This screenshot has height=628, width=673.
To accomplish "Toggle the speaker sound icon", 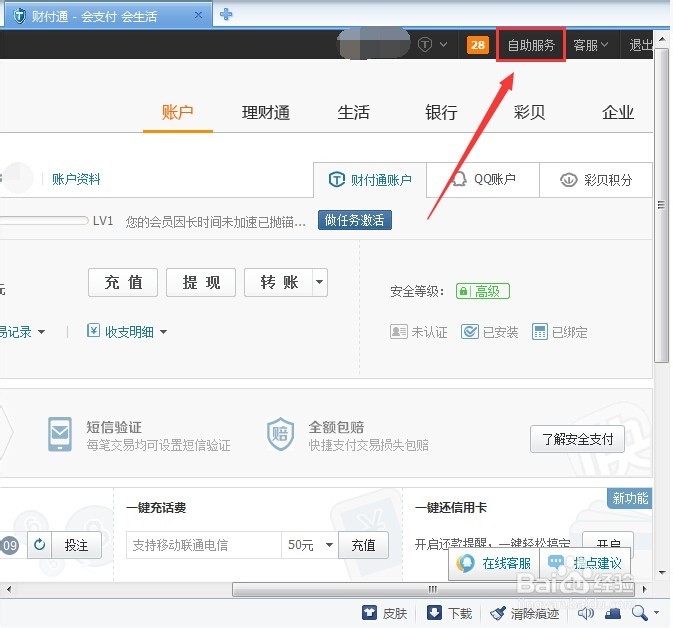I will 585,613.
